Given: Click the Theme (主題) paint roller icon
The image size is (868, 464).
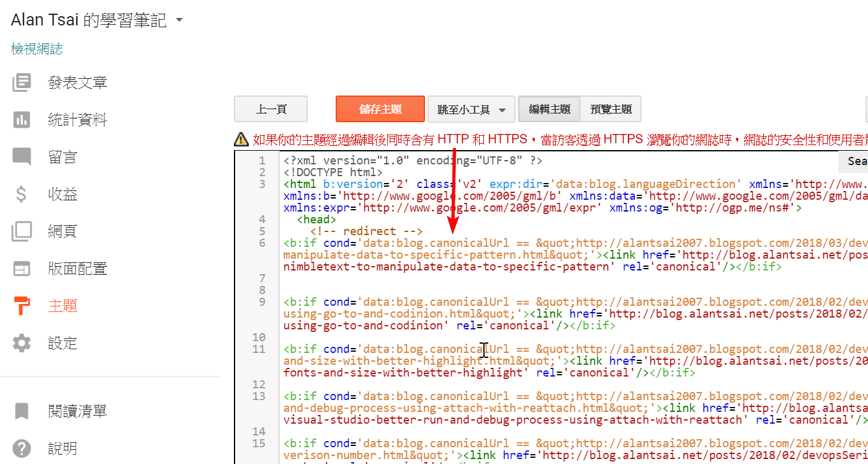Looking at the screenshot, I should (22, 306).
